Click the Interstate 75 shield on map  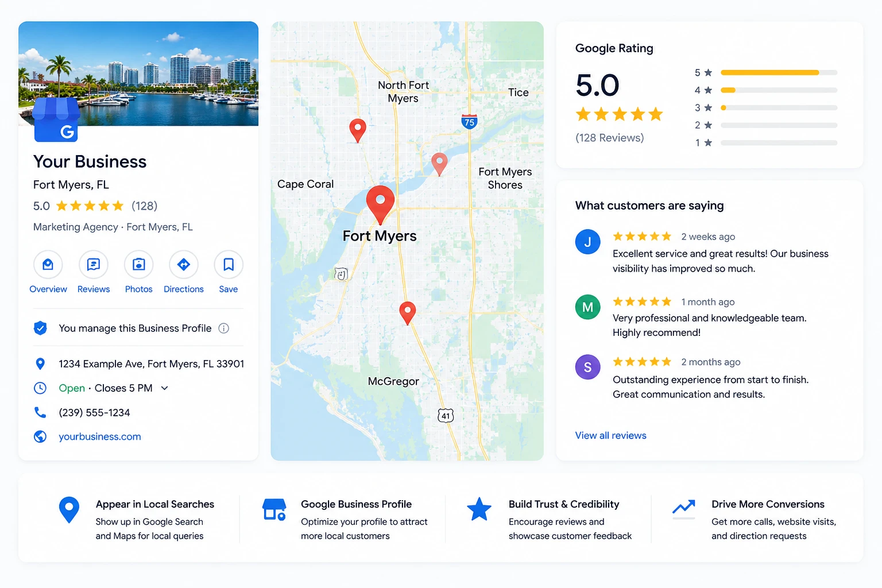click(x=470, y=121)
